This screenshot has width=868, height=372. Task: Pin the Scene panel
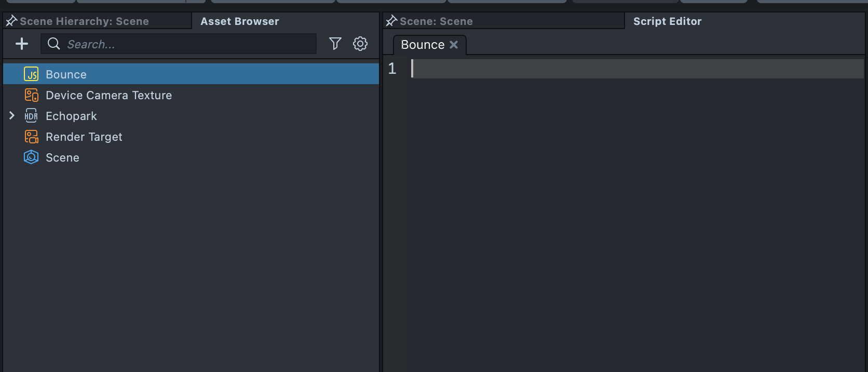[391, 21]
